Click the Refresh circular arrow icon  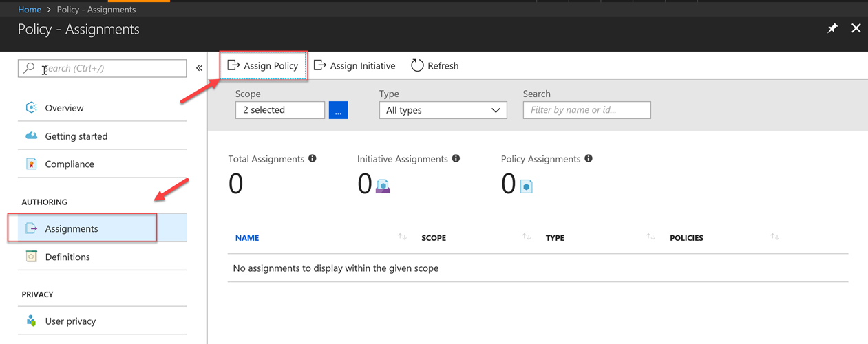[417, 65]
